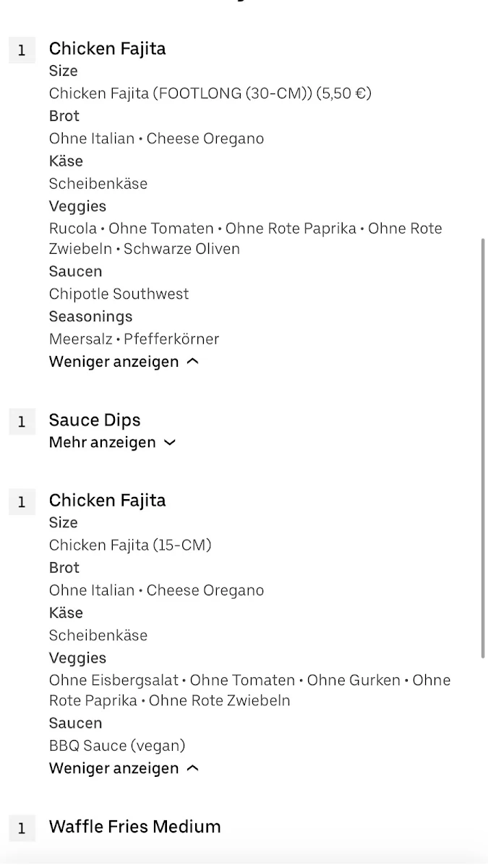Click quantity badge next to Waffle Fries Medium
Screen dimensions: 488x868
[x=22, y=828]
